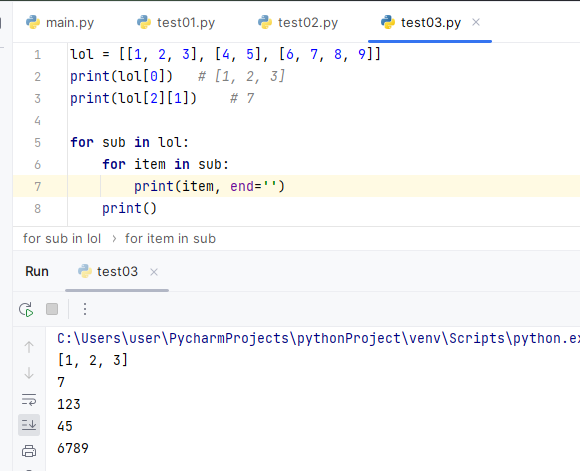This screenshot has height=471, width=580.
Task: Click the up the stack trace arrow
Action: pyautogui.click(x=29, y=347)
